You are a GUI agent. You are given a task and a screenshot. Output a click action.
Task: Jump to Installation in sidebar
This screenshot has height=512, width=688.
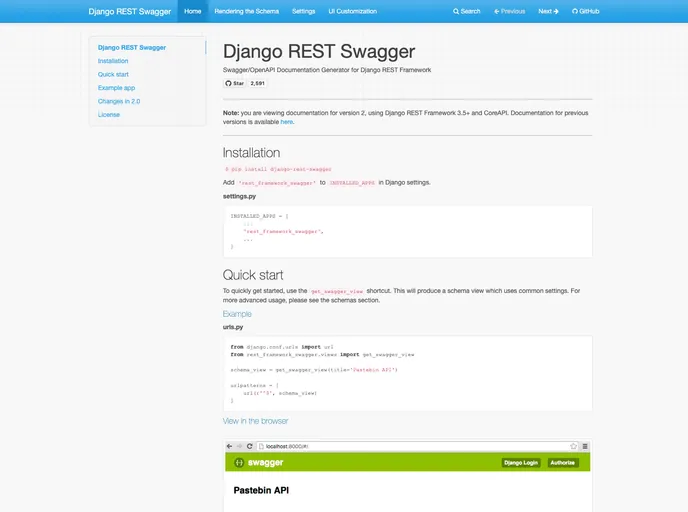113,61
